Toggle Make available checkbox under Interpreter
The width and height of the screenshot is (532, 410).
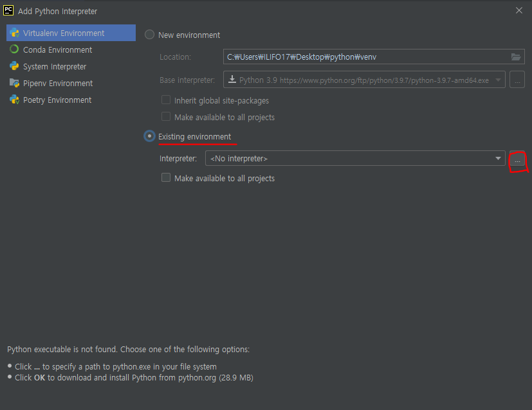coord(166,177)
